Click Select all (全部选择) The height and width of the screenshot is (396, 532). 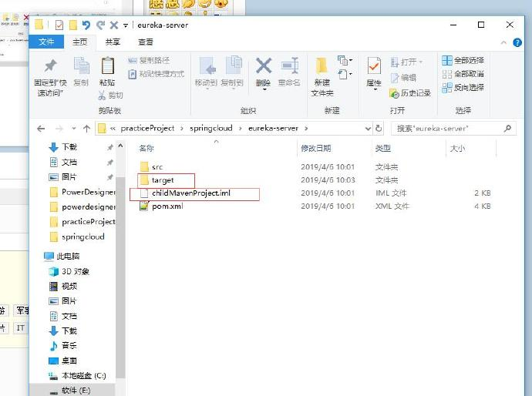(463, 60)
